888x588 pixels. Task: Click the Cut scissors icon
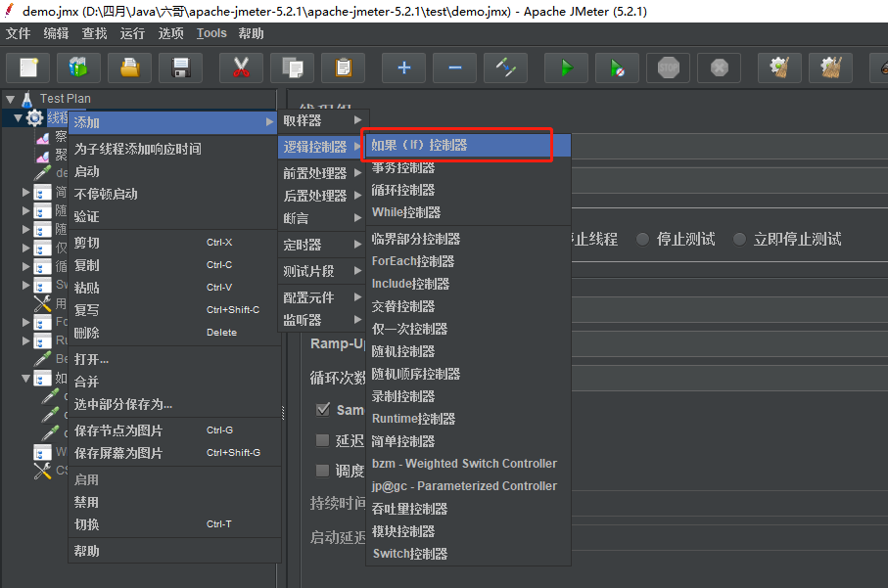tap(241, 68)
